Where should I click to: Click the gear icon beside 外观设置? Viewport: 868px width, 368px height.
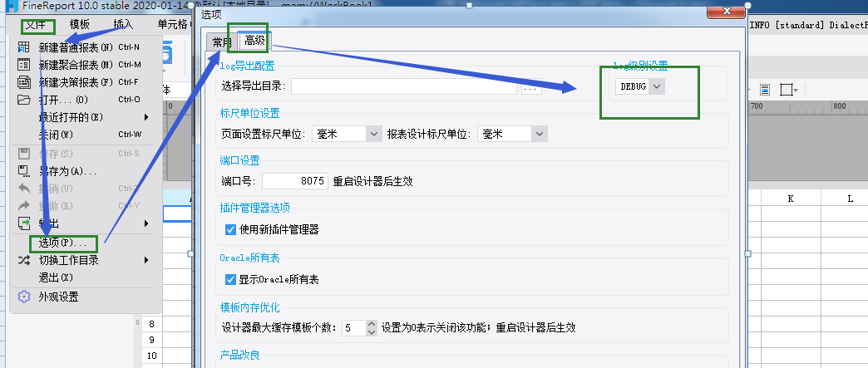pyautogui.click(x=24, y=297)
